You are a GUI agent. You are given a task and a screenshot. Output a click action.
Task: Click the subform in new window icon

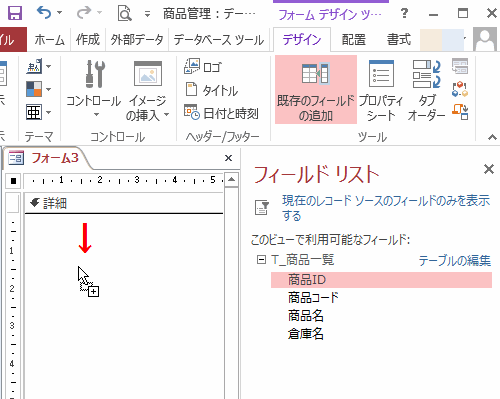460,66
